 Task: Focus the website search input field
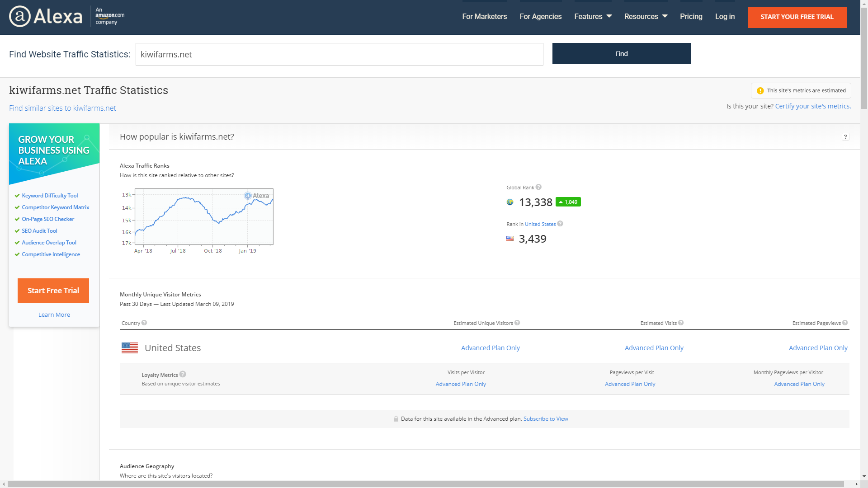tap(340, 54)
